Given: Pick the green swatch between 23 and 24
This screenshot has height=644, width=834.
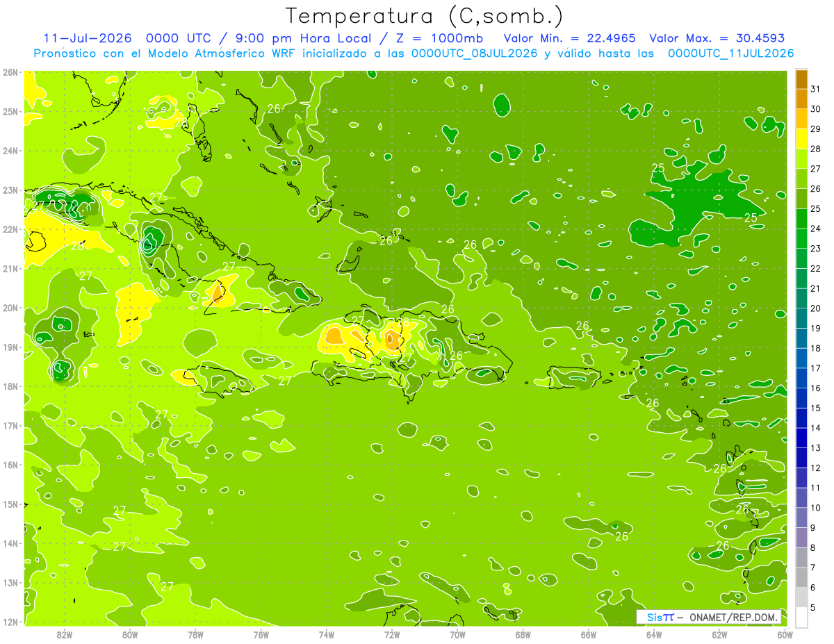Looking at the screenshot, I should pos(801,238).
